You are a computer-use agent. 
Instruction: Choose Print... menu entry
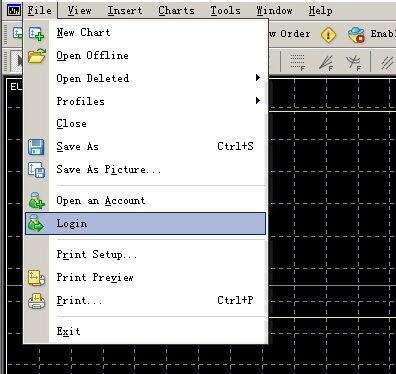tap(146, 300)
